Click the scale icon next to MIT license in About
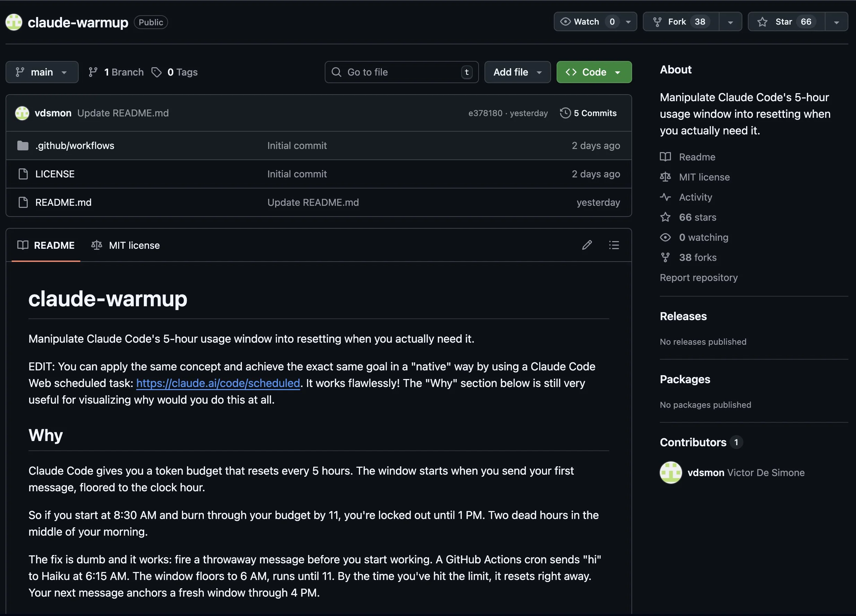856x616 pixels. coord(665,177)
